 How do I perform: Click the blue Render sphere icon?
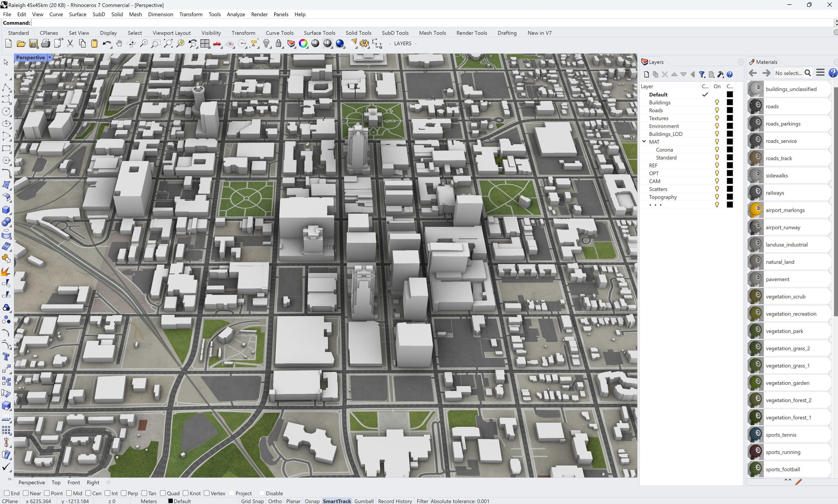click(340, 44)
